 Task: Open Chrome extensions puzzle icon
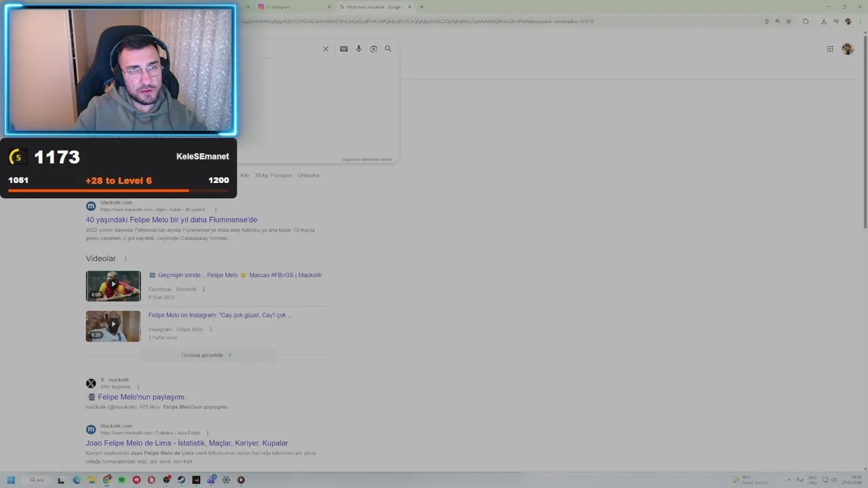tap(806, 21)
